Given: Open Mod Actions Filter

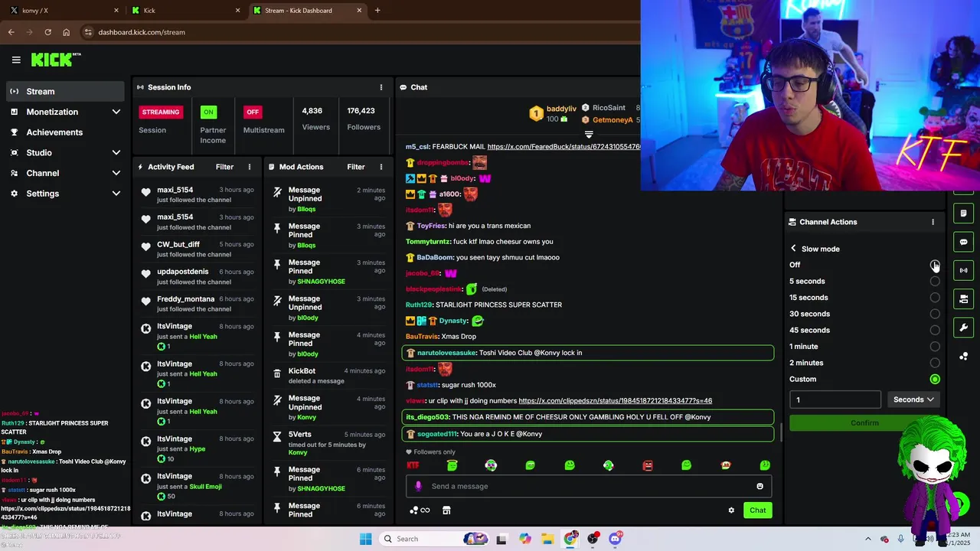Looking at the screenshot, I should click(356, 167).
